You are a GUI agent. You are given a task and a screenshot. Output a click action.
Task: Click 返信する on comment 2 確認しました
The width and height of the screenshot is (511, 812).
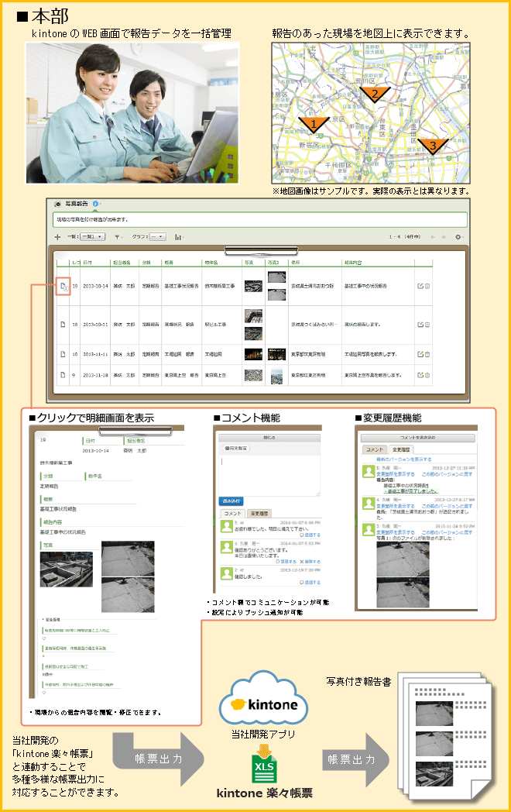[310, 583]
